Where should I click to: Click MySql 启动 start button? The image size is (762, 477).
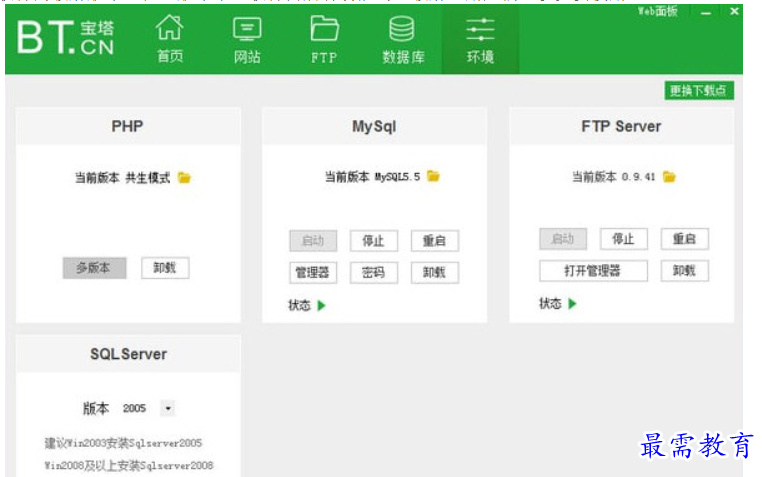click(313, 240)
